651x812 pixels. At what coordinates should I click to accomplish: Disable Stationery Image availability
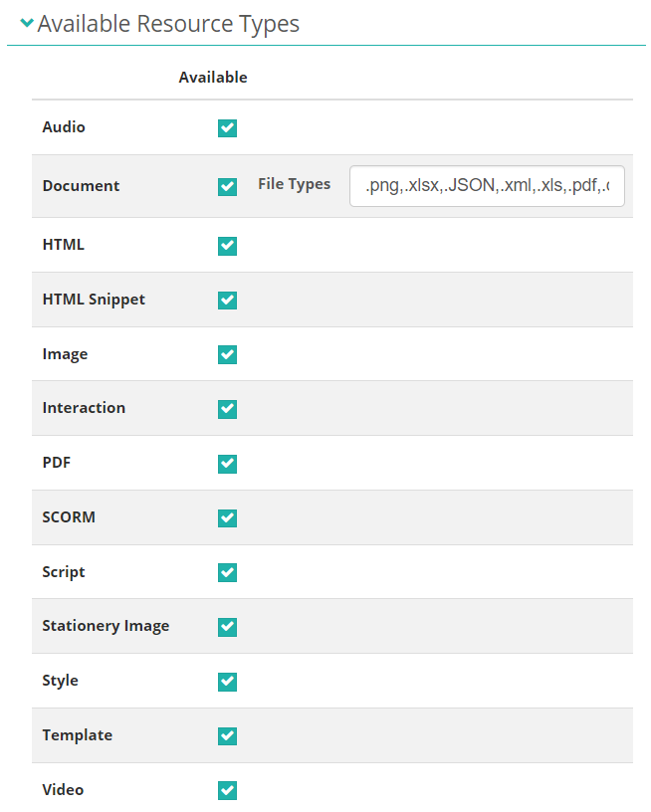(x=227, y=627)
